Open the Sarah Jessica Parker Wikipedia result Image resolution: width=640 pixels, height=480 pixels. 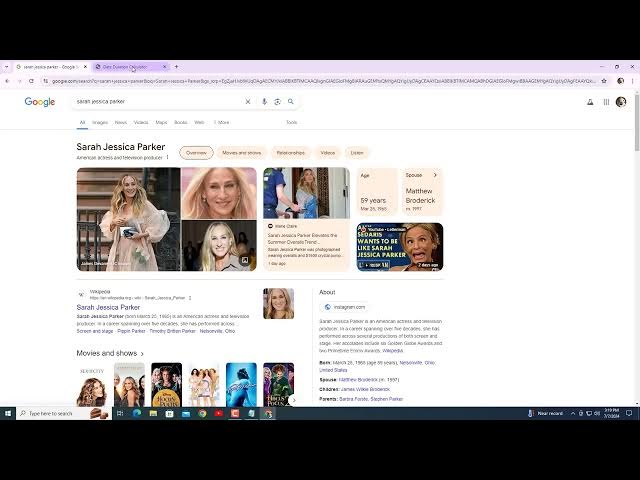(x=109, y=306)
